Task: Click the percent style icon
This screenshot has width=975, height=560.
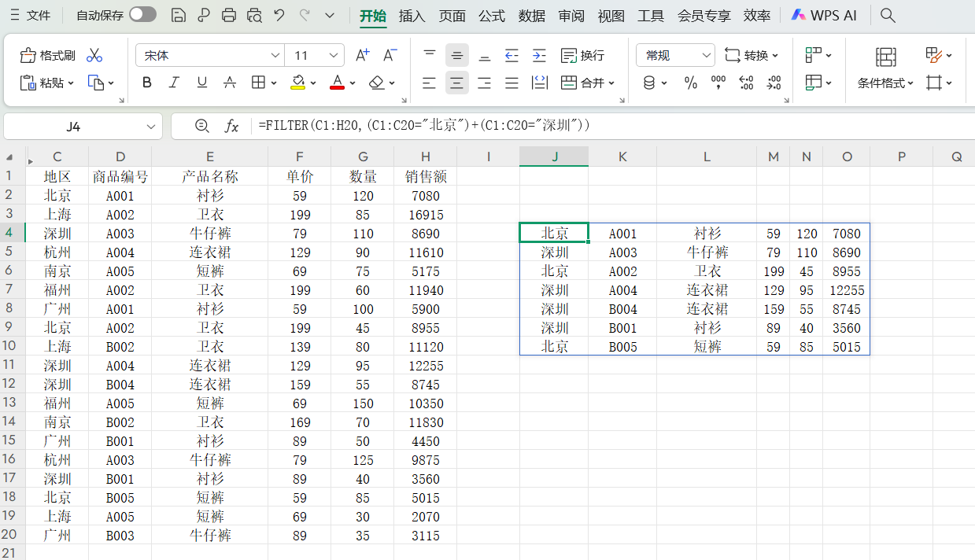Action: click(x=690, y=83)
